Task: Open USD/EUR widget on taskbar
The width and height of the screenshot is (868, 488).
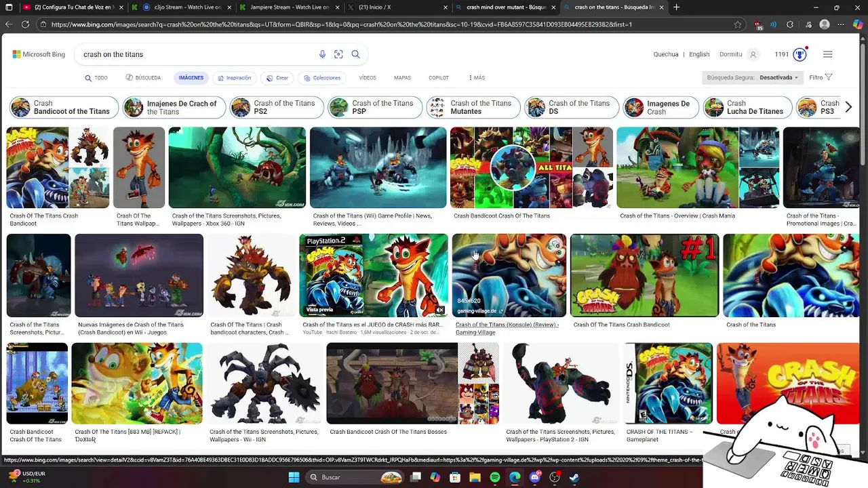Action: click(26, 477)
